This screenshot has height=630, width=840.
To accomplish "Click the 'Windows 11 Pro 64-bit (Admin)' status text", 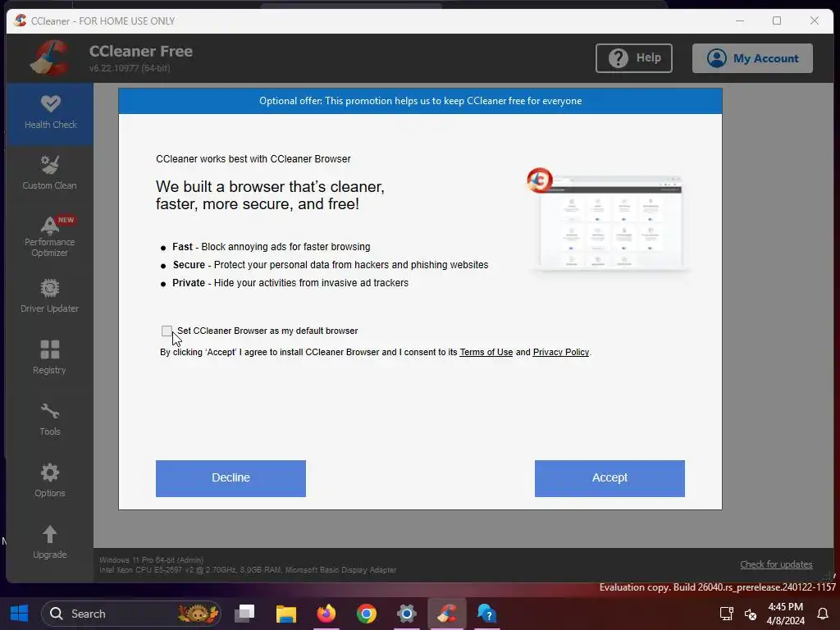I will [x=152, y=559].
